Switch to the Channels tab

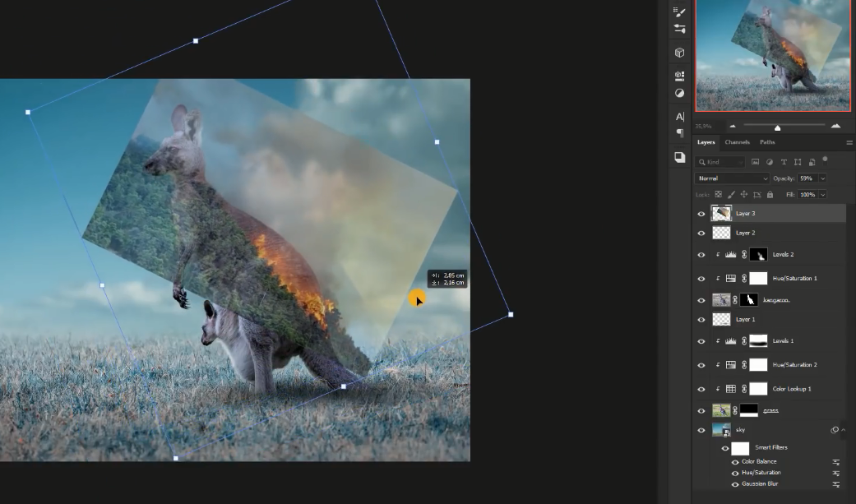pos(736,142)
